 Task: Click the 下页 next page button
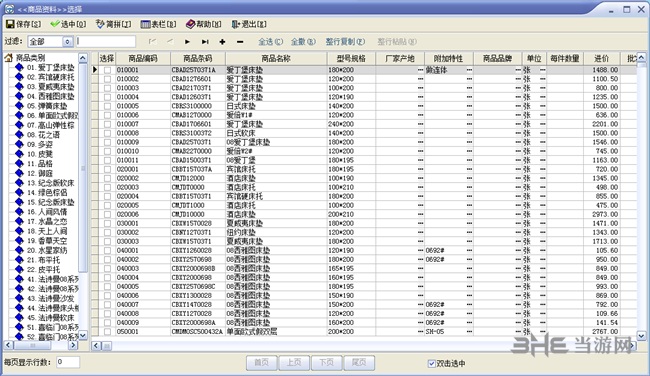coord(327,363)
